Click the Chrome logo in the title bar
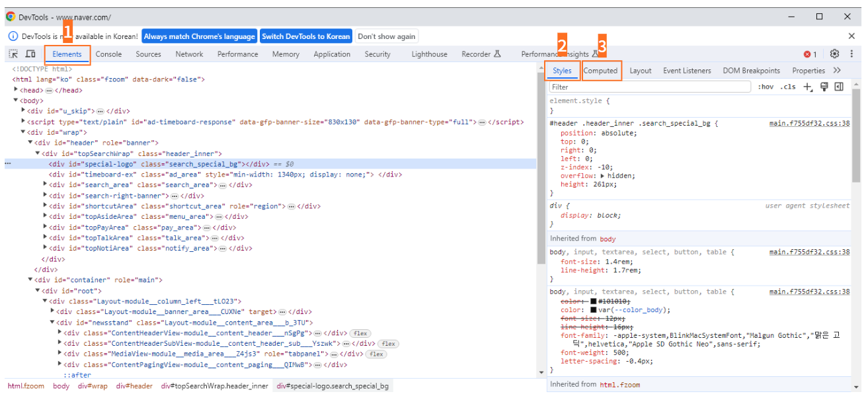This screenshot has width=868, height=402. (11, 17)
